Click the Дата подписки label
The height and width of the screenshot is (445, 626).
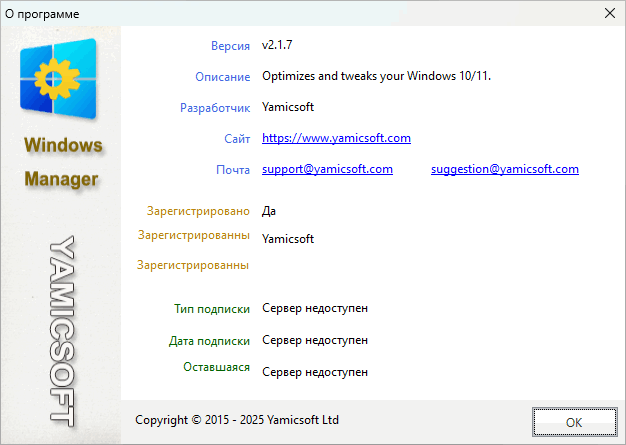pos(209,341)
